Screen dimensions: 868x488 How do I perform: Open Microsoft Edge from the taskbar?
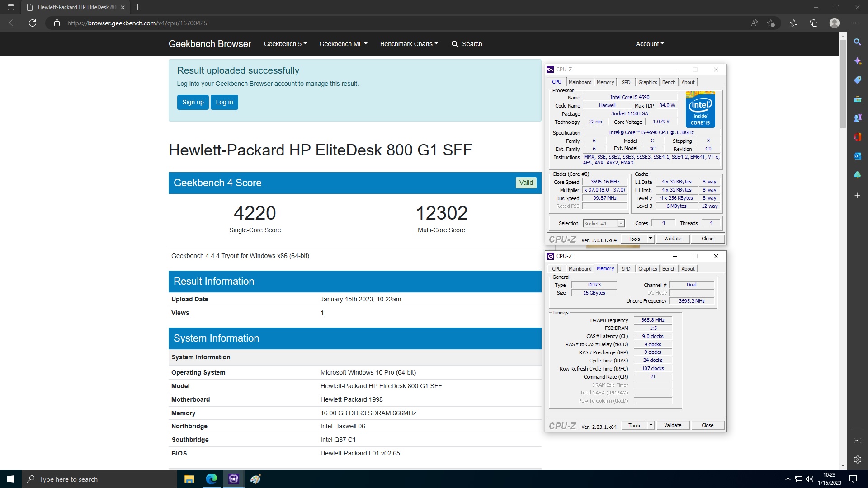coord(212,479)
